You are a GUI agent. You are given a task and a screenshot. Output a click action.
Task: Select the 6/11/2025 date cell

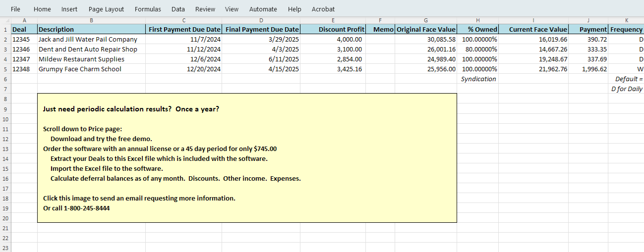click(261, 59)
